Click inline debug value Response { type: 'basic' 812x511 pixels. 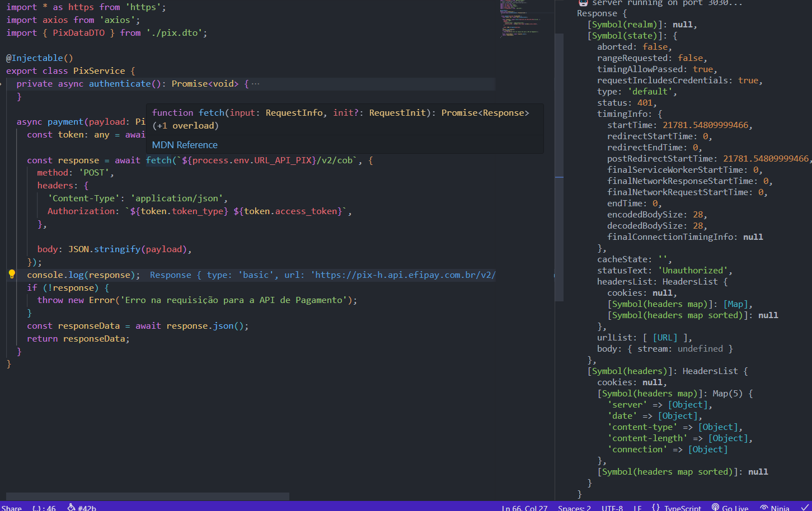pyautogui.click(x=214, y=275)
